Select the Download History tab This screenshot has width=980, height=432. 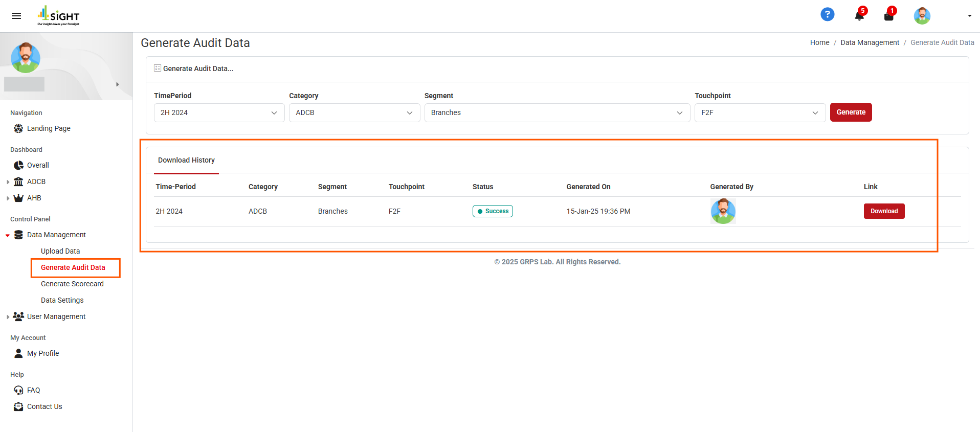(x=186, y=160)
